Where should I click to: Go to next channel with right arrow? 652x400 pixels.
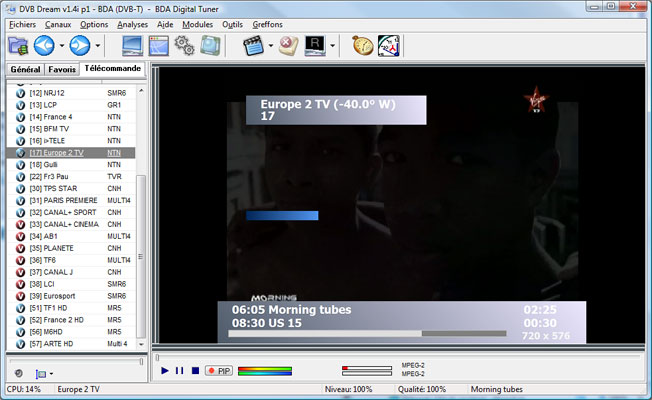pyautogui.click(x=80, y=45)
